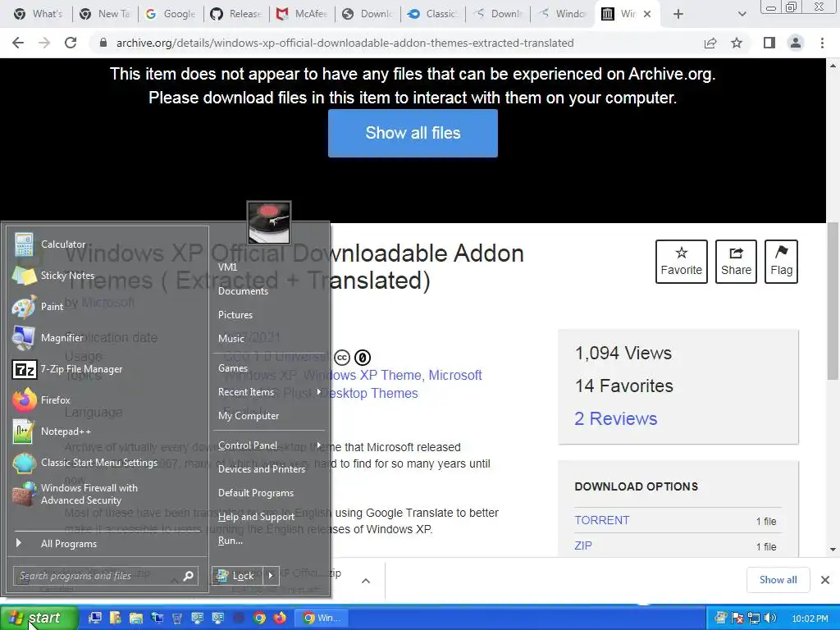Click the search magnifier icon in start menu
This screenshot has width=840, height=630.
pos(188,576)
